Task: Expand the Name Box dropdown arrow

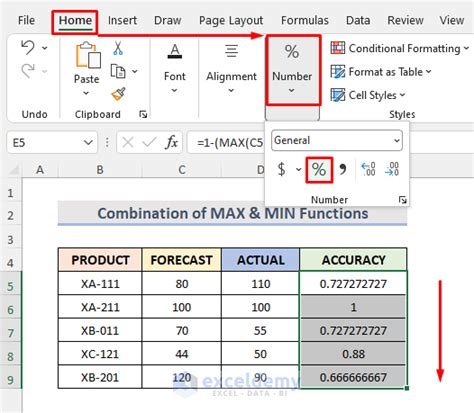Action: click(88, 143)
